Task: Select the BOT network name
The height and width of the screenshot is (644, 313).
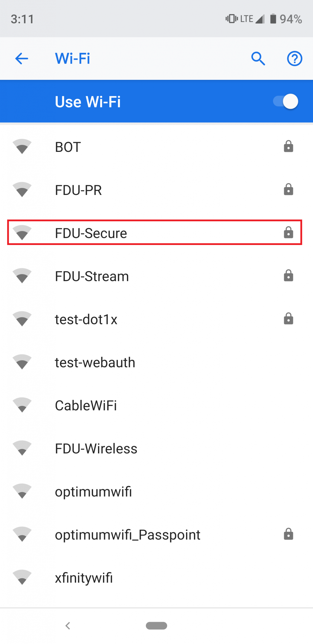Action: 68,147
